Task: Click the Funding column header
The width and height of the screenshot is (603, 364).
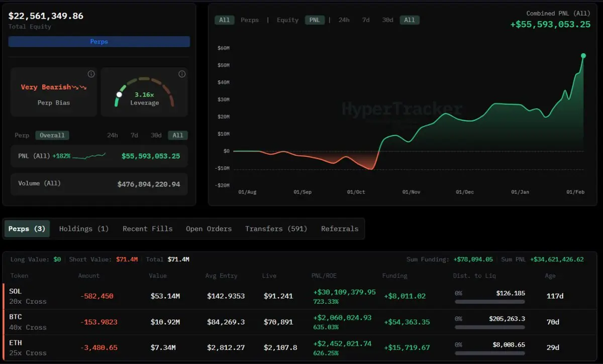Action: click(395, 276)
